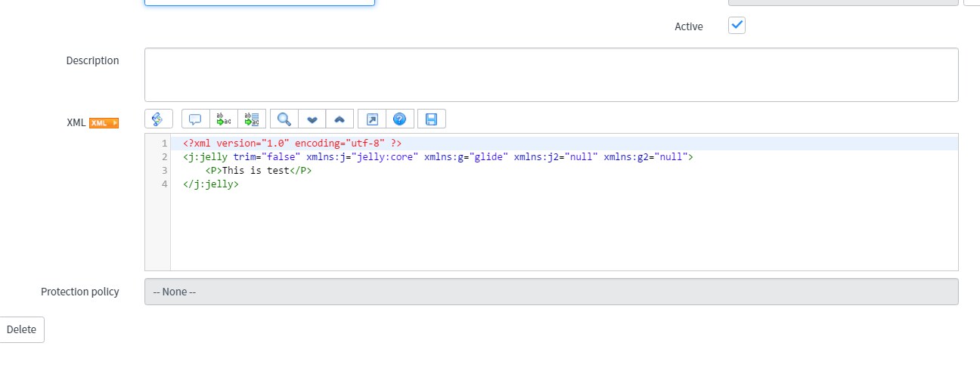Click the Delete button
This screenshot has height=380, width=980.
[21, 329]
